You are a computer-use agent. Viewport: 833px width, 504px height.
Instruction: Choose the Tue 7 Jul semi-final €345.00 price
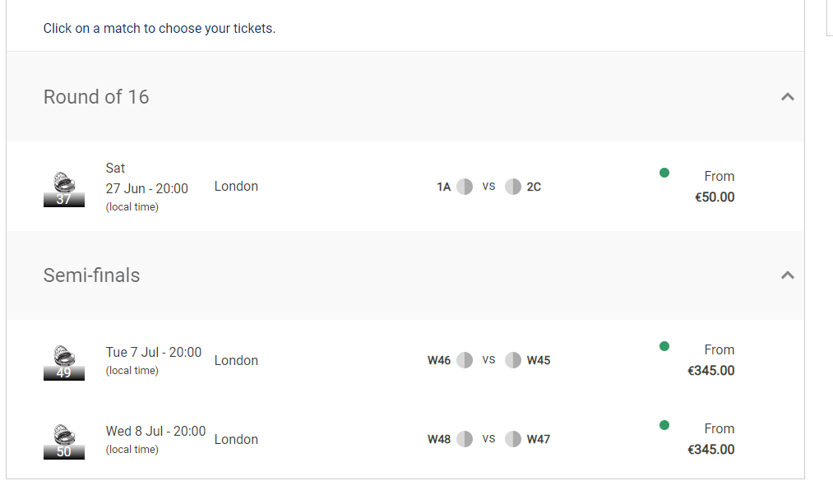click(710, 371)
